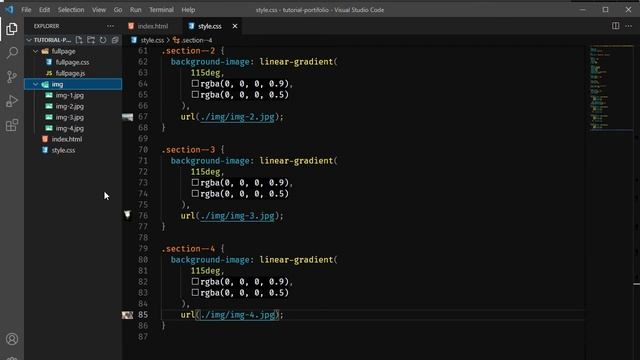Place cursor on 115deg on line 81
This screenshot has height=360, width=640.
[x=205, y=271]
